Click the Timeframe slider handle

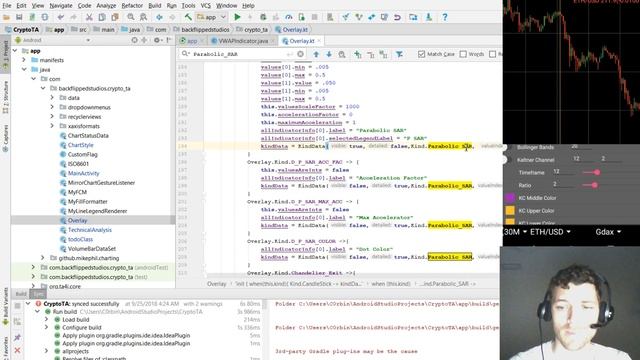point(597,172)
